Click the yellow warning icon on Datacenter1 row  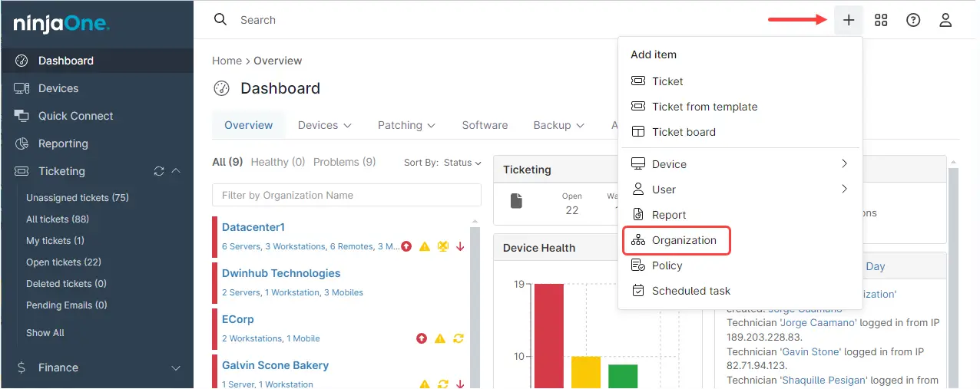pos(425,246)
